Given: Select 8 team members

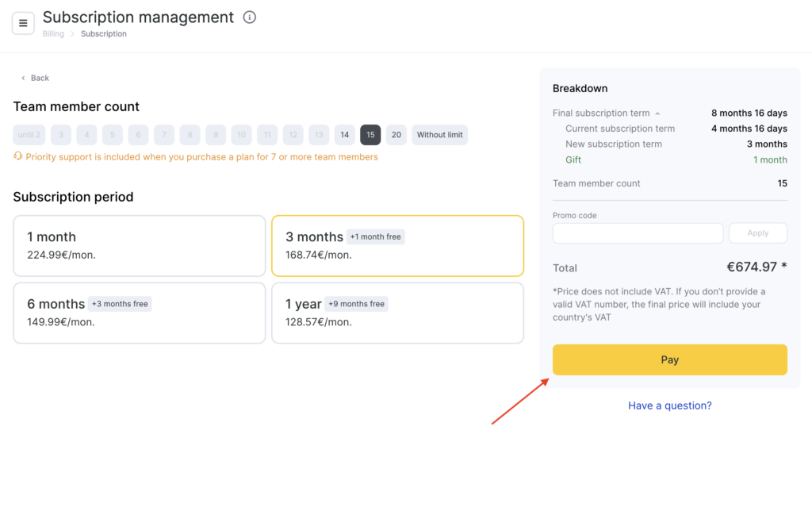Looking at the screenshot, I should 190,135.
